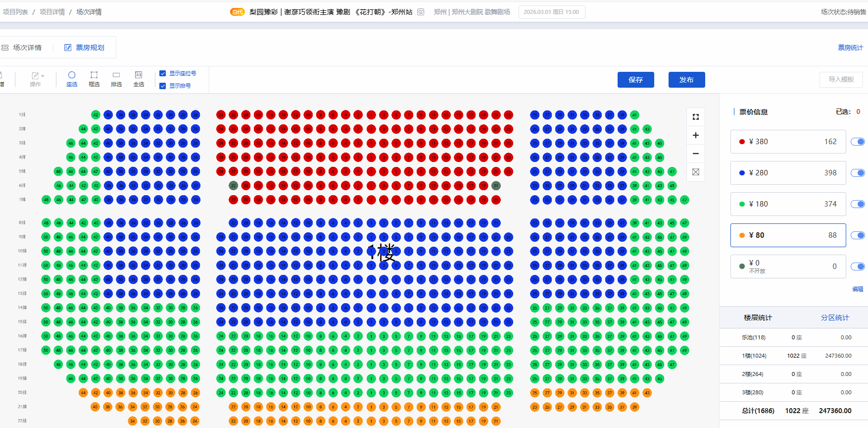Choose the 排选 row selection tool
This screenshot has width=868, height=428.
[116, 79]
